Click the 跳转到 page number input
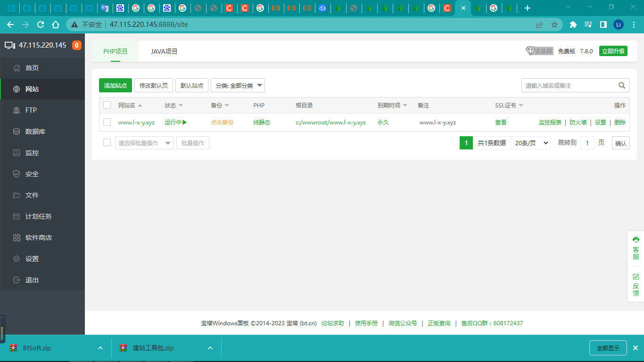This screenshot has width=644, height=362. click(x=587, y=143)
